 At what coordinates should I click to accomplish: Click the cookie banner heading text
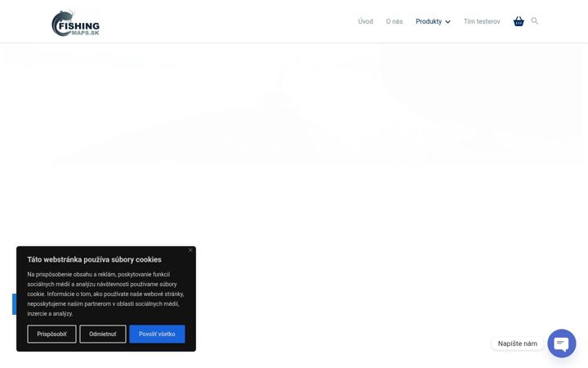(x=94, y=259)
